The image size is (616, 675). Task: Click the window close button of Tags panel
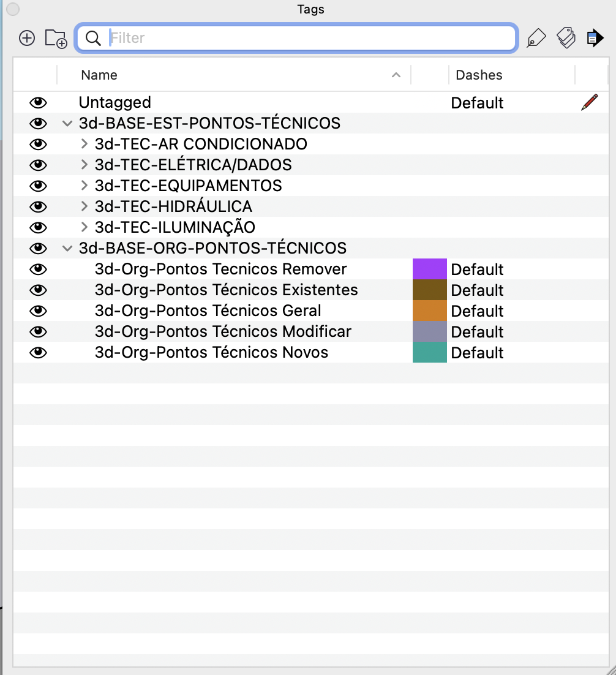13,9
